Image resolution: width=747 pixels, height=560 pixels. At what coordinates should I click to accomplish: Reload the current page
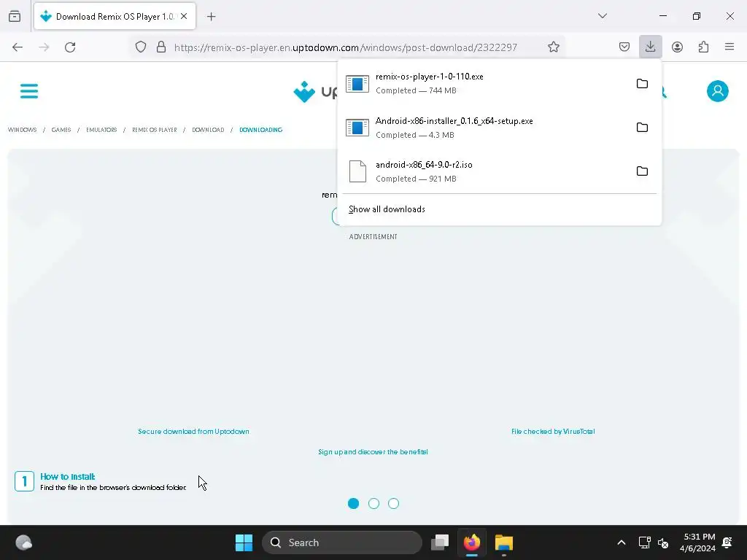[x=70, y=47]
